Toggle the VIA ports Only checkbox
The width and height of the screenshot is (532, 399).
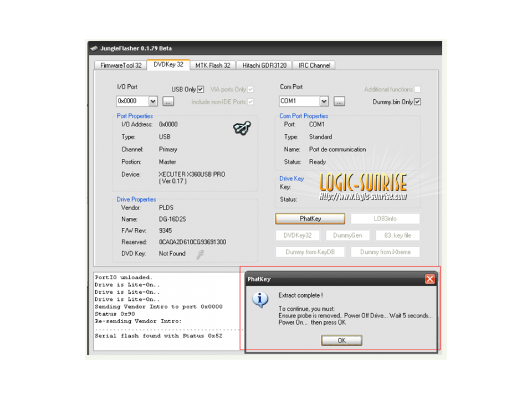click(x=250, y=89)
